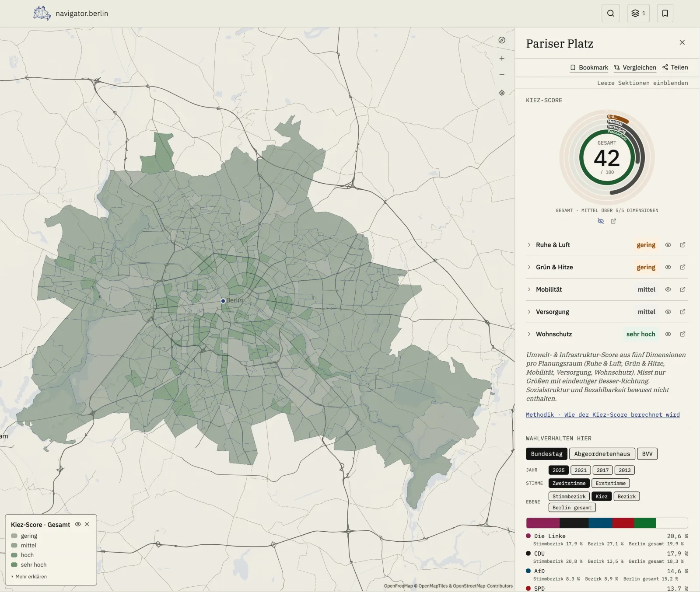Screen dimensions: 700x592
Task: Bookmark Pariser Platz
Action: 589,67
